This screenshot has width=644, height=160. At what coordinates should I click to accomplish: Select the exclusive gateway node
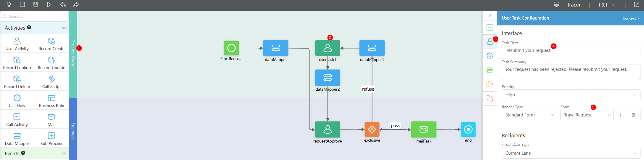[x=372, y=129]
